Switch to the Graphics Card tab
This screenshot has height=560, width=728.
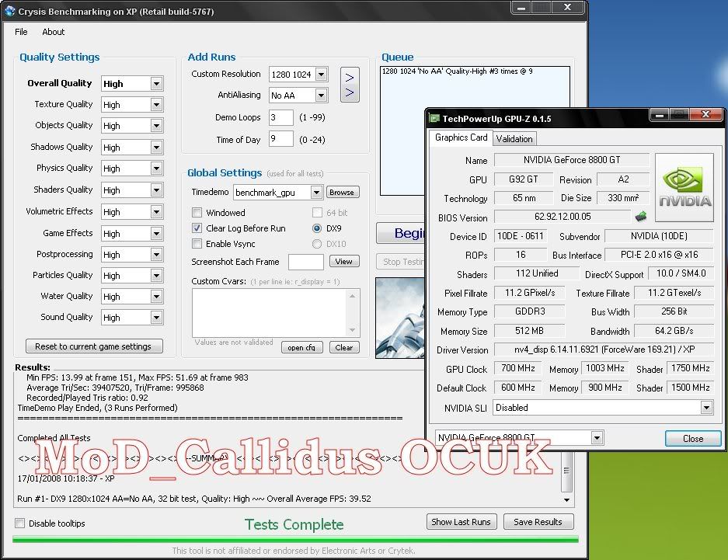click(x=461, y=137)
